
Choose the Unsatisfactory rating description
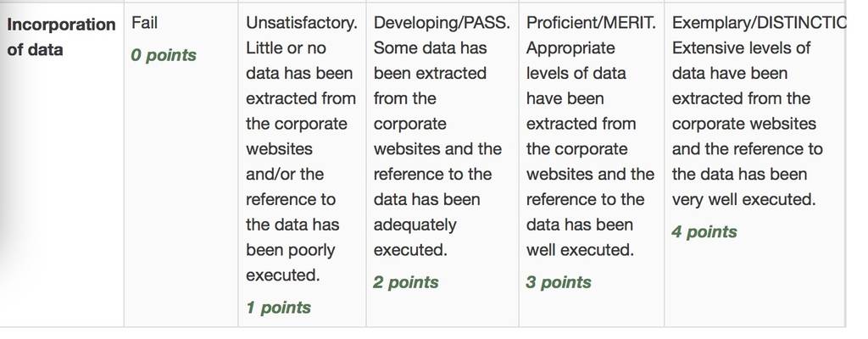tap(302, 164)
